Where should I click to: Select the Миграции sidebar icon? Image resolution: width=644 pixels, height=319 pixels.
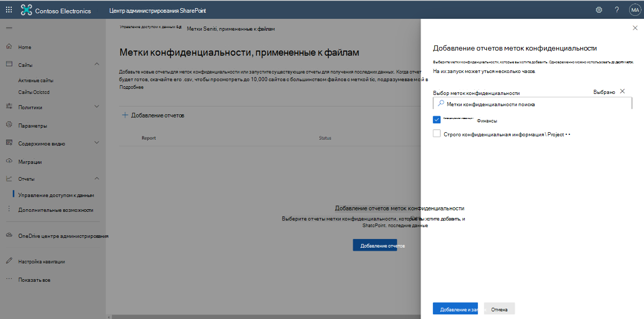coord(9,162)
